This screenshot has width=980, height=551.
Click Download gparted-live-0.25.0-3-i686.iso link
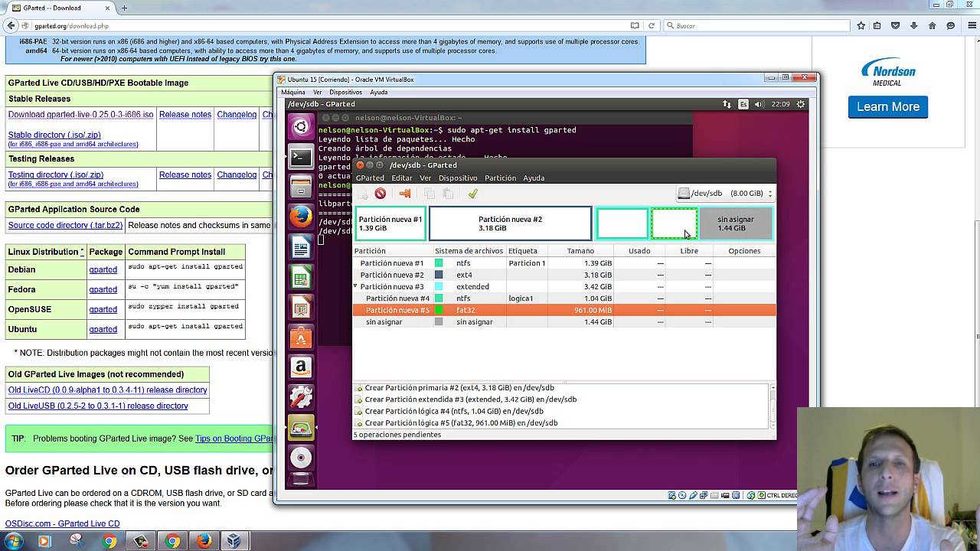click(80, 115)
